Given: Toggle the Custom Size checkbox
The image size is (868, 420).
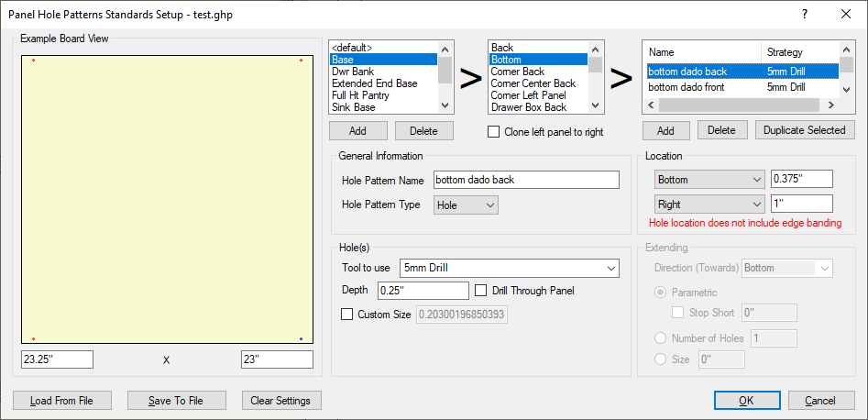Looking at the screenshot, I should pyautogui.click(x=346, y=315).
